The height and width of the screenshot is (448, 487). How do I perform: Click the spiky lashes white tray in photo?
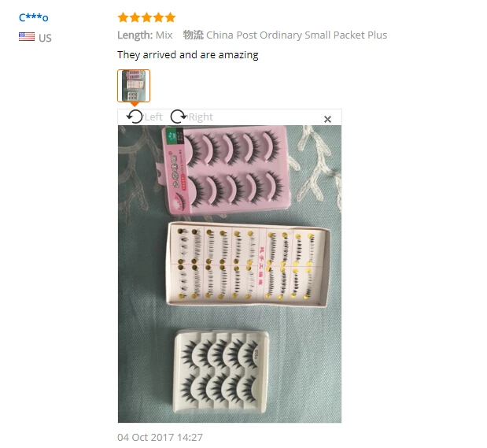[221, 372]
